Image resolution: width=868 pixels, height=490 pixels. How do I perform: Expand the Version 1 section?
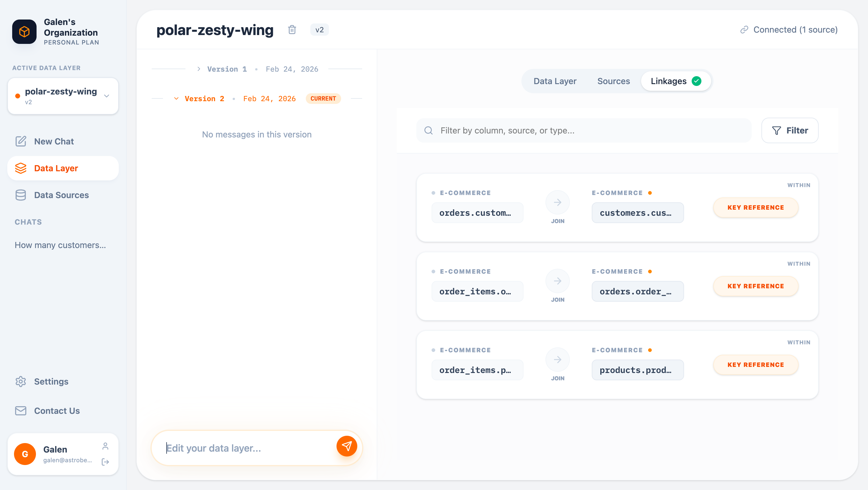[199, 69]
